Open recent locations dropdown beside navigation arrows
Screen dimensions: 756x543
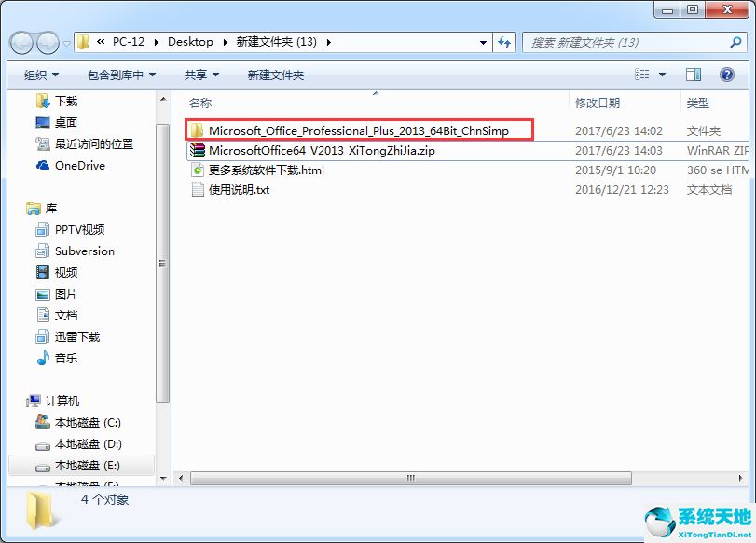point(66,44)
